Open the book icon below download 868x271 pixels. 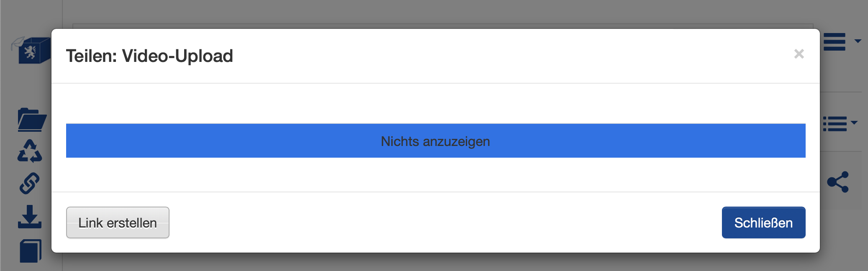click(31, 251)
